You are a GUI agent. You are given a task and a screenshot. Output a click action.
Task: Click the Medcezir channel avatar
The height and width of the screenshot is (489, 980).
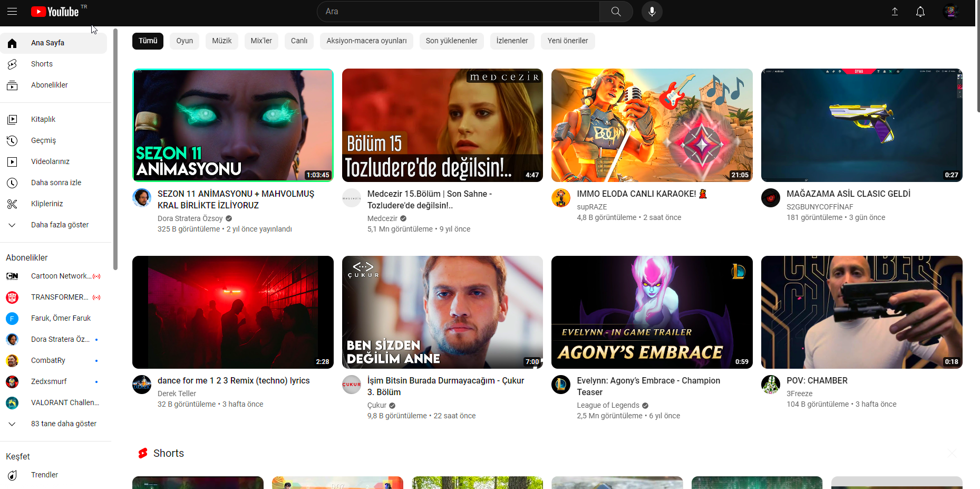(352, 198)
